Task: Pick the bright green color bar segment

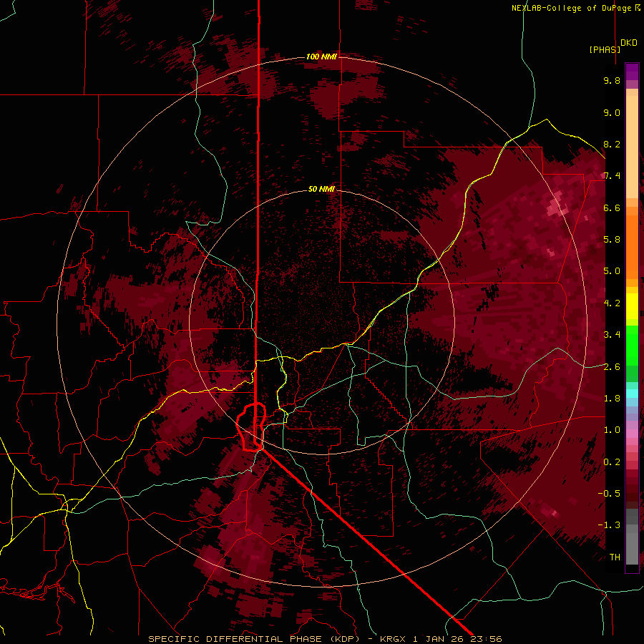Action: tap(632, 345)
